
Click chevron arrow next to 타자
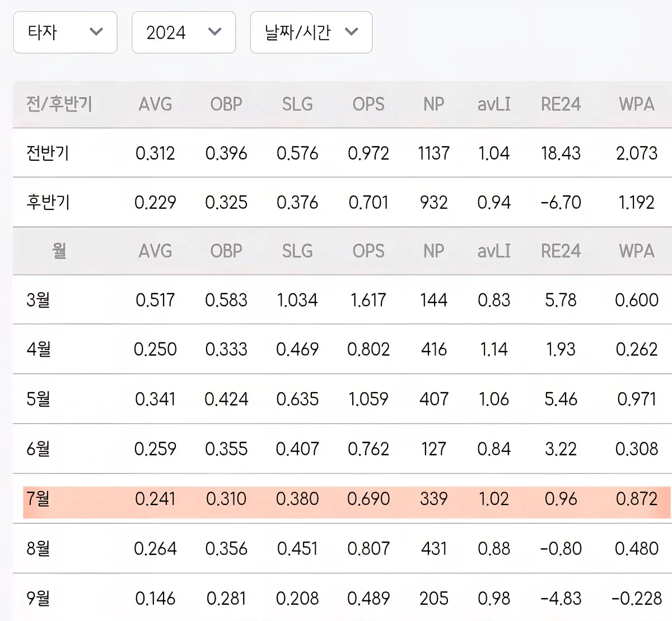(x=96, y=32)
